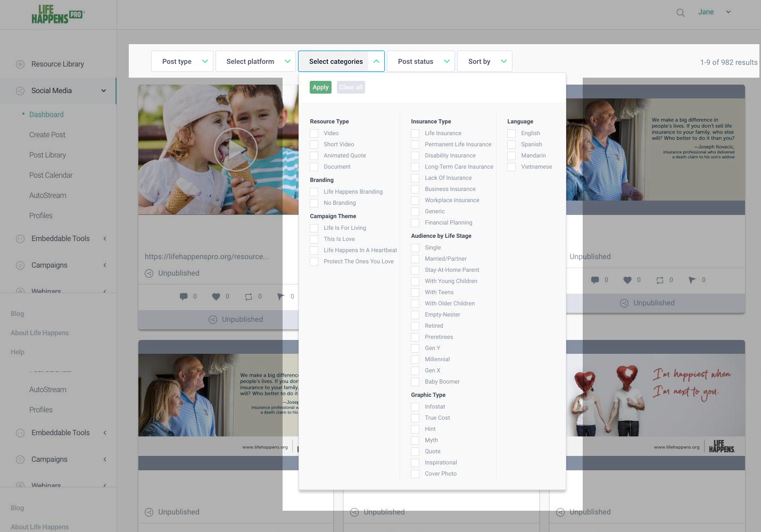The width and height of the screenshot is (761, 532).
Task: Check the English language checkbox
Action: click(x=511, y=134)
